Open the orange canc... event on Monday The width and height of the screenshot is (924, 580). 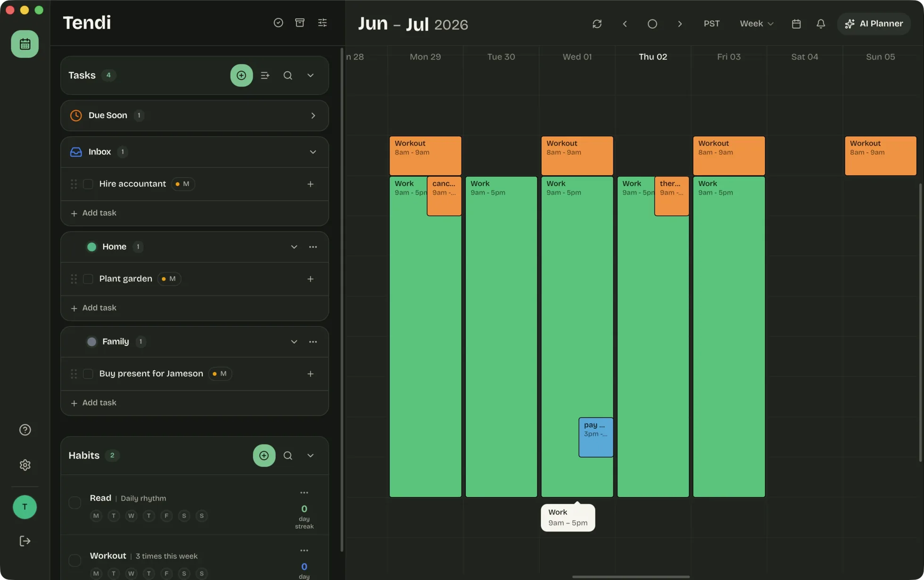(444, 196)
